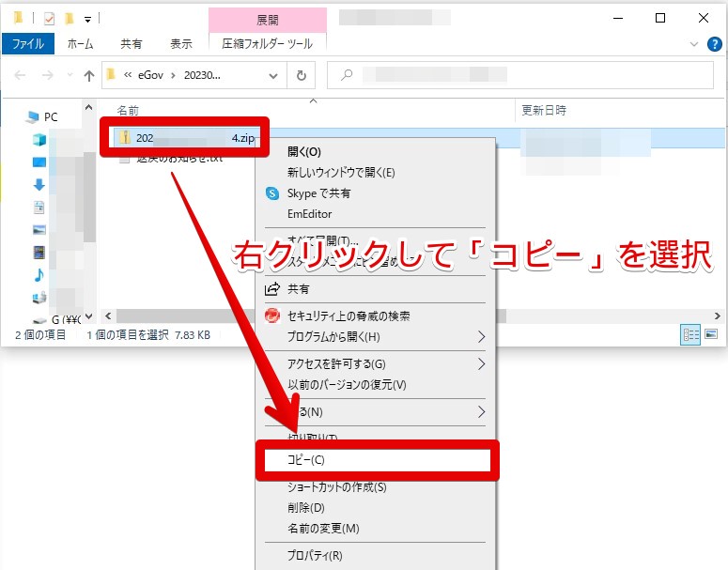Go back with the back arrow
Image resolution: width=728 pixels, height=570 pixels.
coord(20,75)
